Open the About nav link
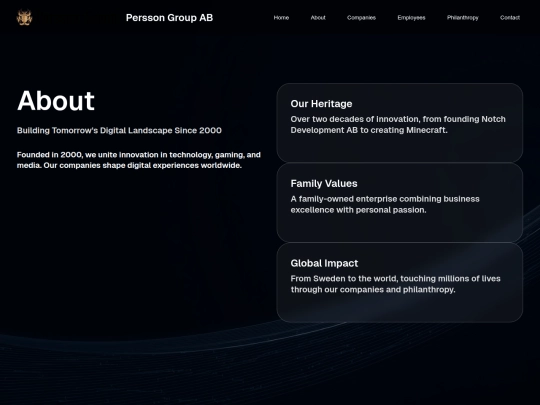 tap(318, 18)
